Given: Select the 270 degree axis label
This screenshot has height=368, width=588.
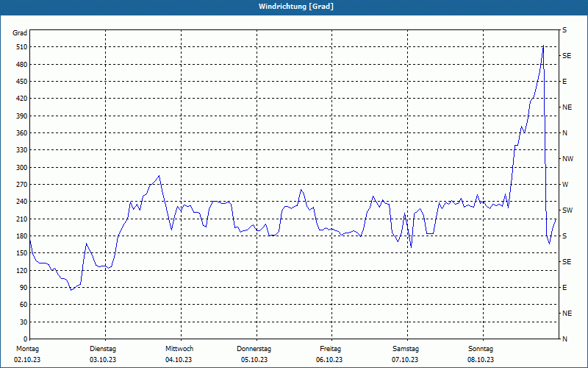Looking at the screenshot, I should pos(22,185).
